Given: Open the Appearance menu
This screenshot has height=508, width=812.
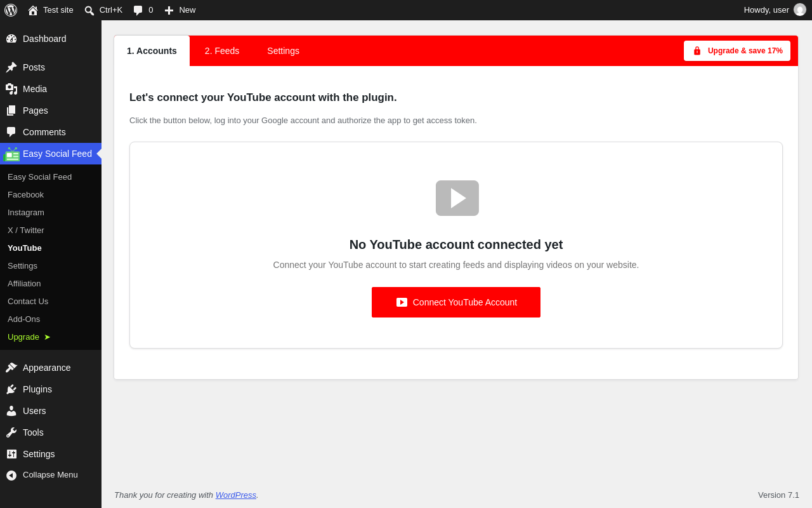Looking at the screenshot, I should tap(51, 368).
